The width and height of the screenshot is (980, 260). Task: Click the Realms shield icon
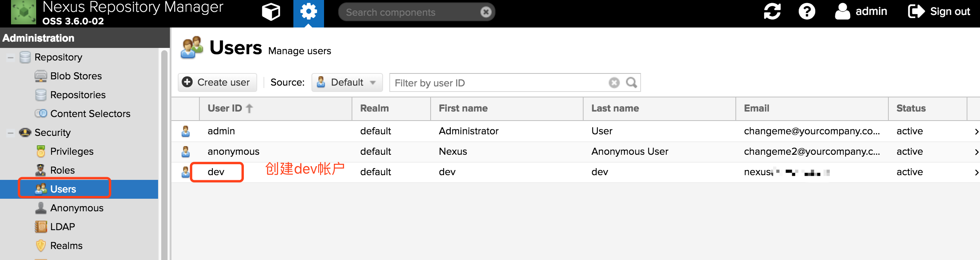(41, 245)
